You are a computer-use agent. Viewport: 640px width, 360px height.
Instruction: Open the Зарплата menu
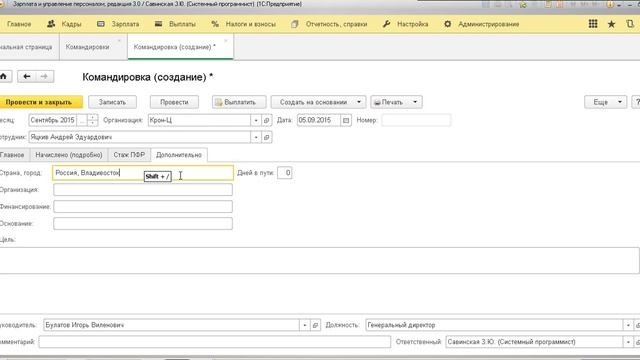(x=118, y=24)
